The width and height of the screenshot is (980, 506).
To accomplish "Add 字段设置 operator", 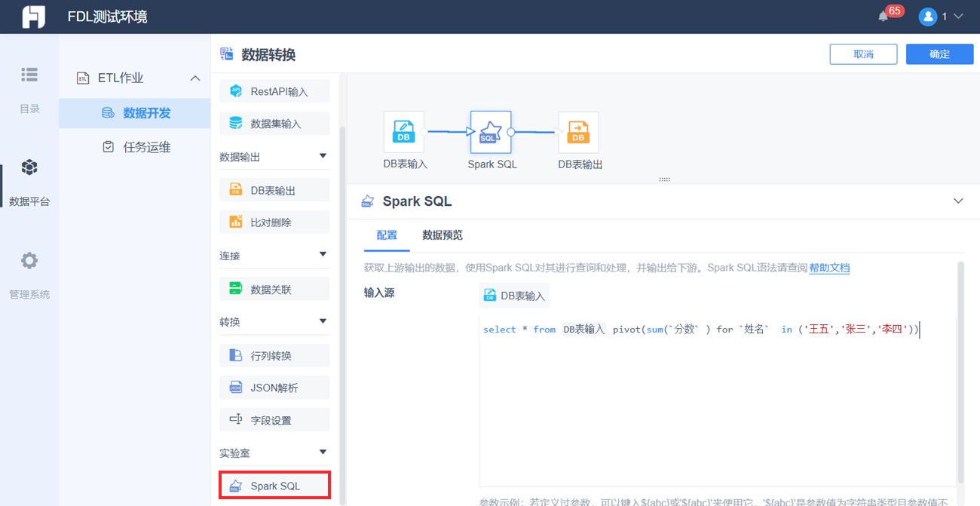I will [274, 420].
